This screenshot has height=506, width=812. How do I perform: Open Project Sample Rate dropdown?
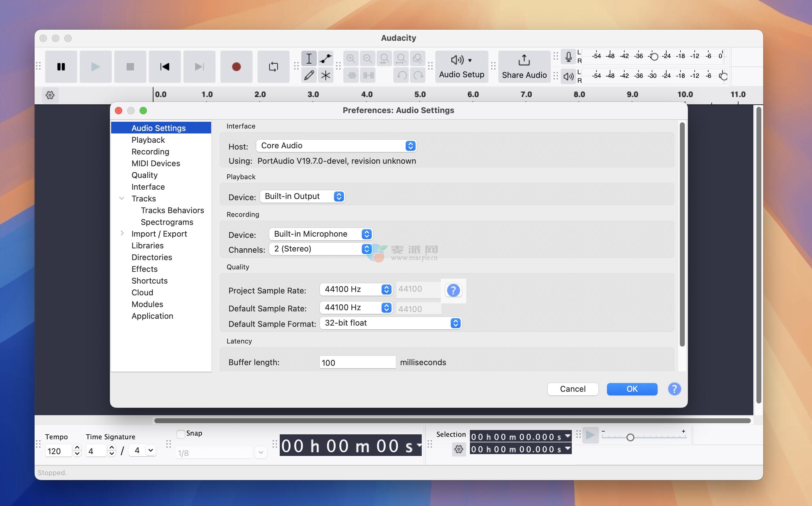356,289
